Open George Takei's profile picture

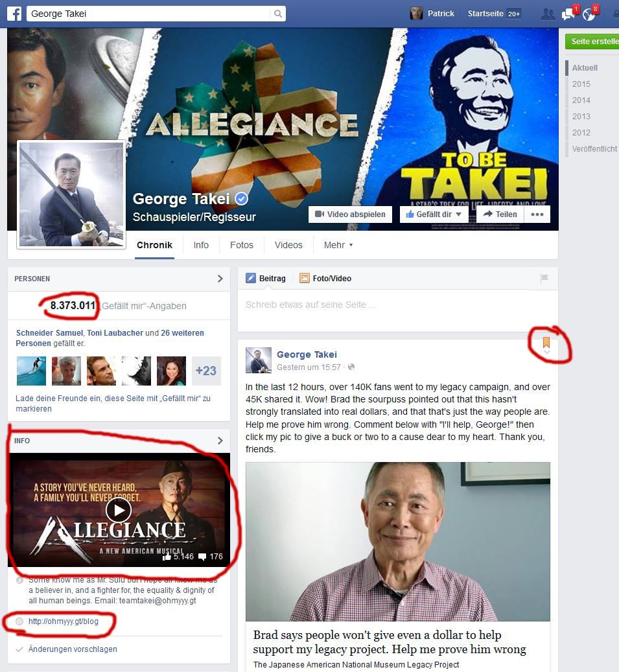click(71, 194)
